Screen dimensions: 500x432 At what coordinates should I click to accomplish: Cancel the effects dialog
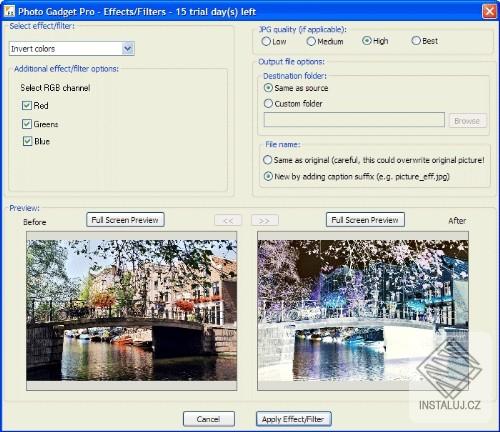coord(209,419)
